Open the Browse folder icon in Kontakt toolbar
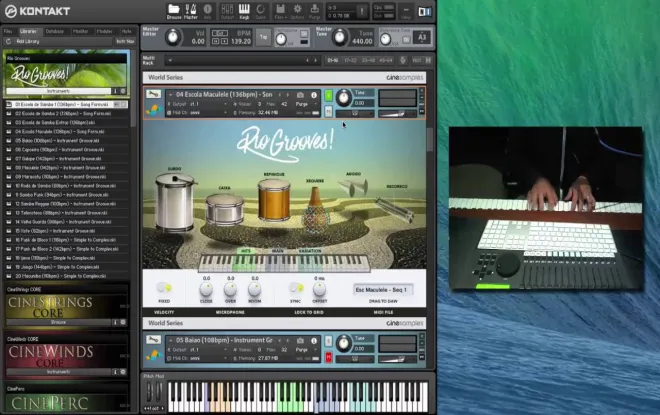 pos(173,11)
